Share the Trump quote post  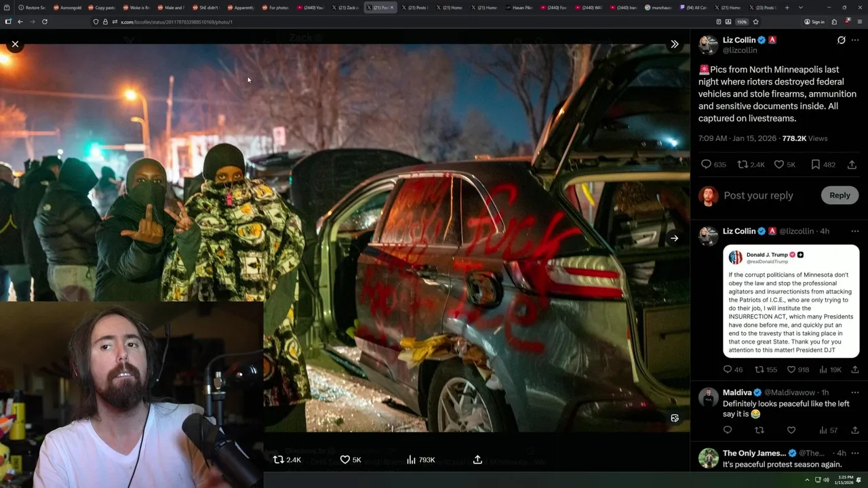pos(855,369)
